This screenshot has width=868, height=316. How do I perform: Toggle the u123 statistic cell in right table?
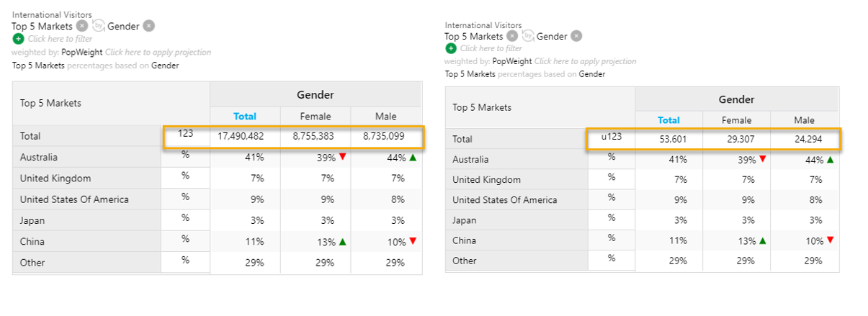(x=612, y=136)
